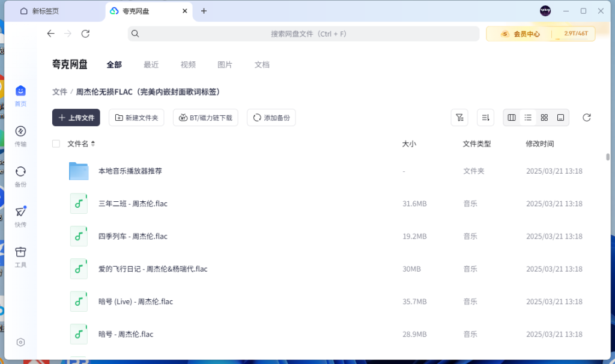Click the vertical scrollbar thumb
This screenshot has height=364, width=615.
(608, 157)
